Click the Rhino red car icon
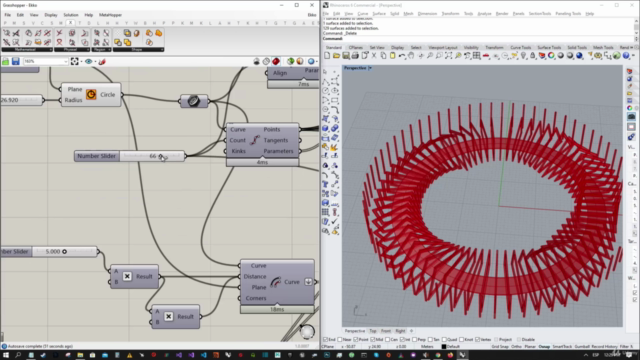Image resolution: width=640 pixels, height=360 pixels. tap(486, 56)
